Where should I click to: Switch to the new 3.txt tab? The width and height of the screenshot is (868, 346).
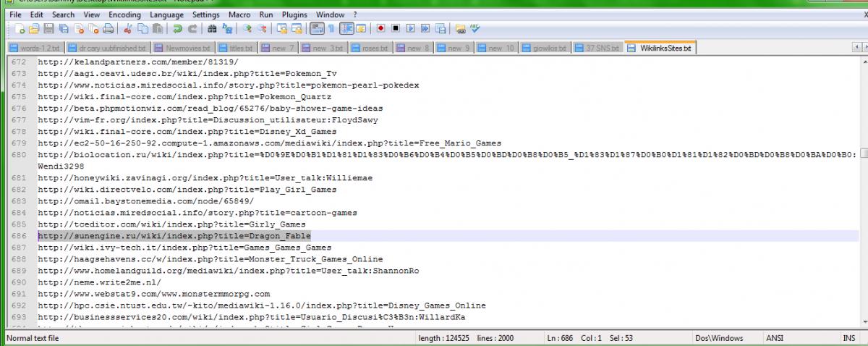pyautogui.click(x=323, y=48)
